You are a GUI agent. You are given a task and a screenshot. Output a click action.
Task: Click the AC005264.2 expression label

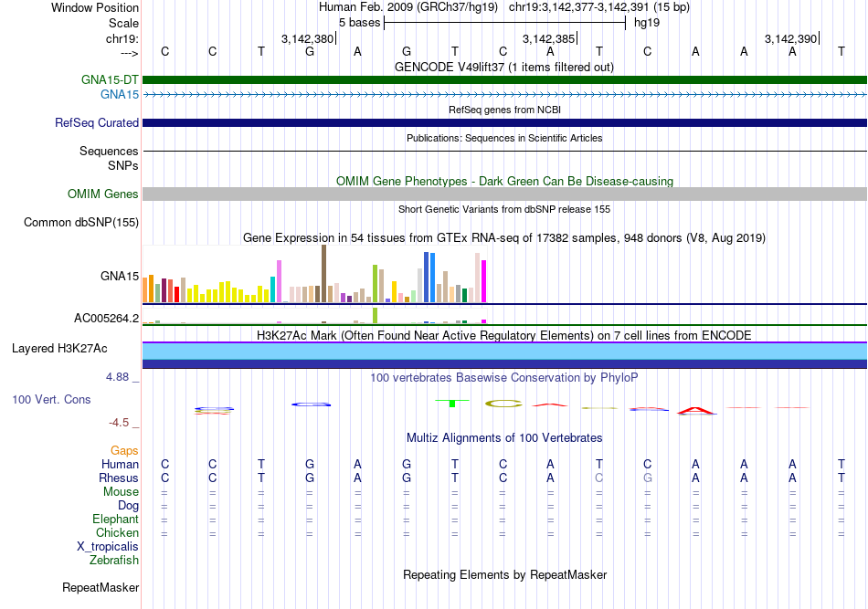coord(106,318)
